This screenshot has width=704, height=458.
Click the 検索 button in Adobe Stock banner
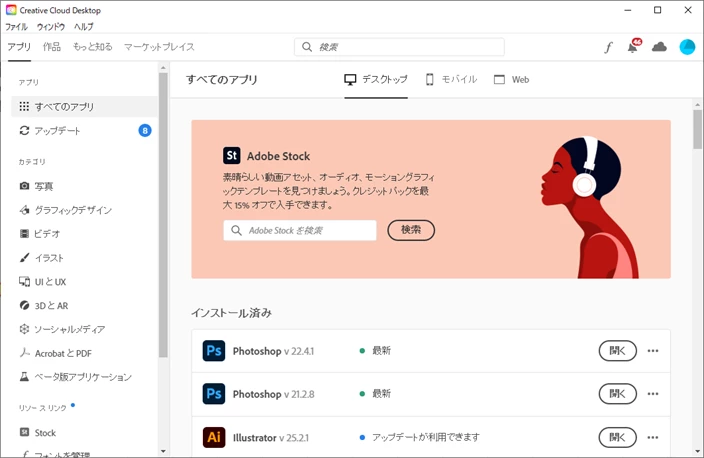click(x=411, y=230)
